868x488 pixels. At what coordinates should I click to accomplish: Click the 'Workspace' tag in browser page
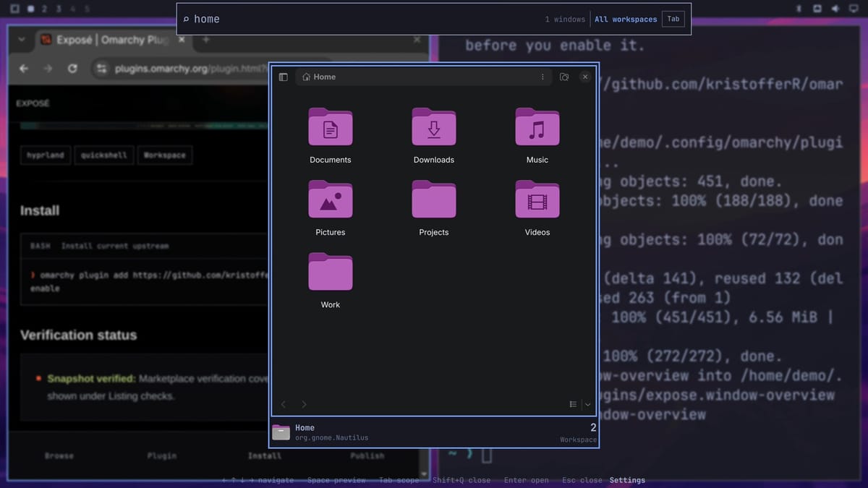164,155
